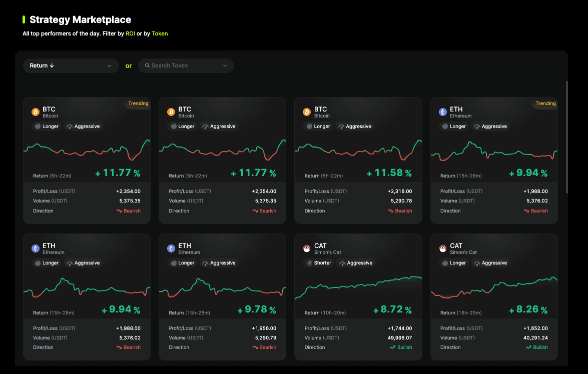Click the 49,998.07 volume value

[399, 337]
